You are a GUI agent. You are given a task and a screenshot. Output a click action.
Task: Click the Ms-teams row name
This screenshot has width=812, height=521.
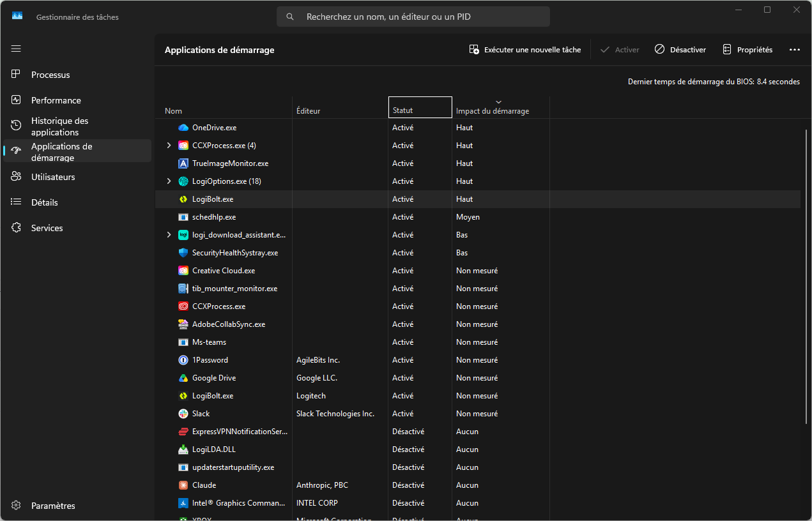coord(209,342)
